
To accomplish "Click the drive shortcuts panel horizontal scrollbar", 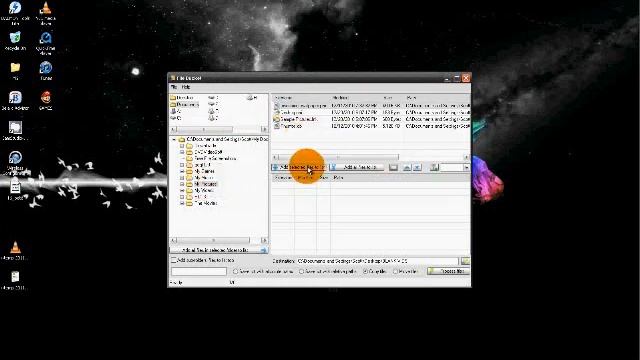I will tap(219, 129).
